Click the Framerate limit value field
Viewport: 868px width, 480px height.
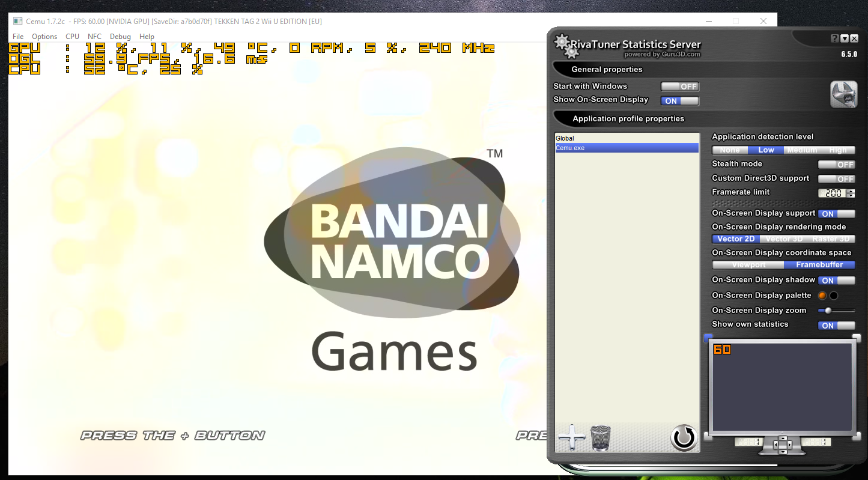(833, 193)
